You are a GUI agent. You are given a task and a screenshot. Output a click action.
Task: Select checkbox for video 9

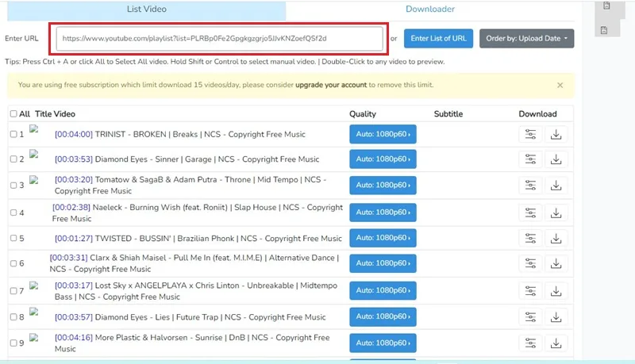(13, 343)
